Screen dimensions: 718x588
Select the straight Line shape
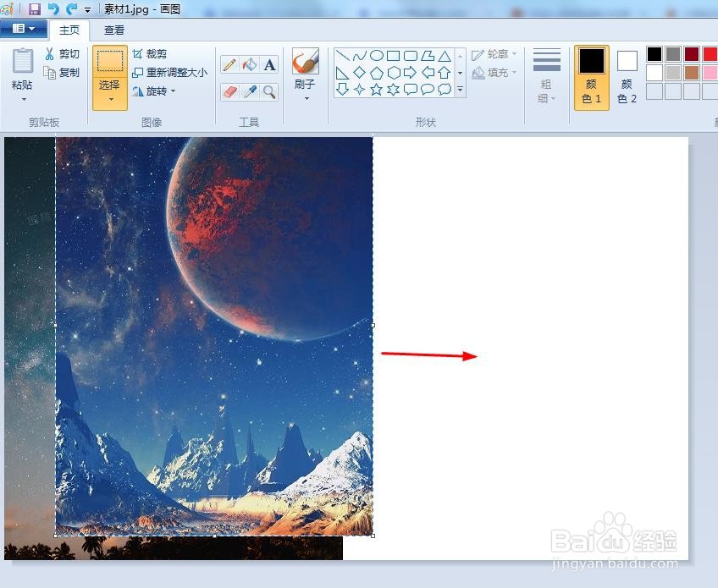click(343, 56)
